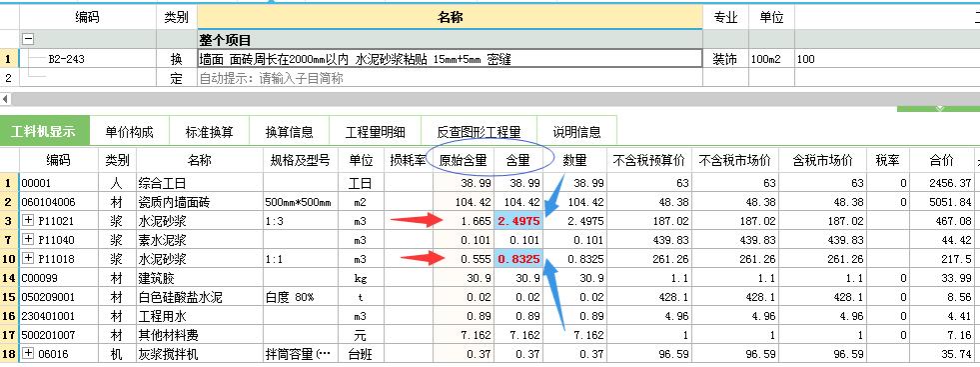
Task: Expand material P11040 素水泥浆
Action: pyautogui.click(x=28, y=240)
